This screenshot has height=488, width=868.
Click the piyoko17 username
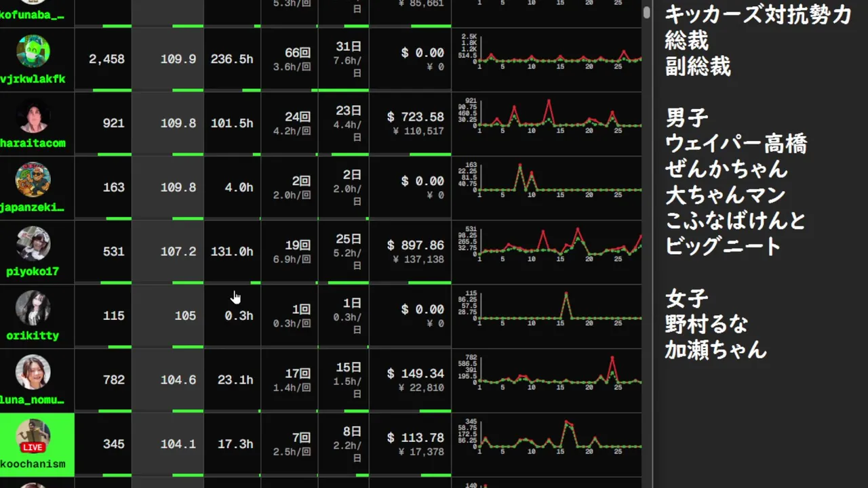[33, 271]
